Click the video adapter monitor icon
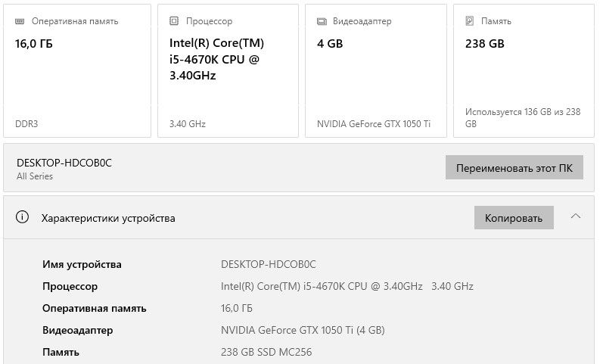 (x=322, y=22)
